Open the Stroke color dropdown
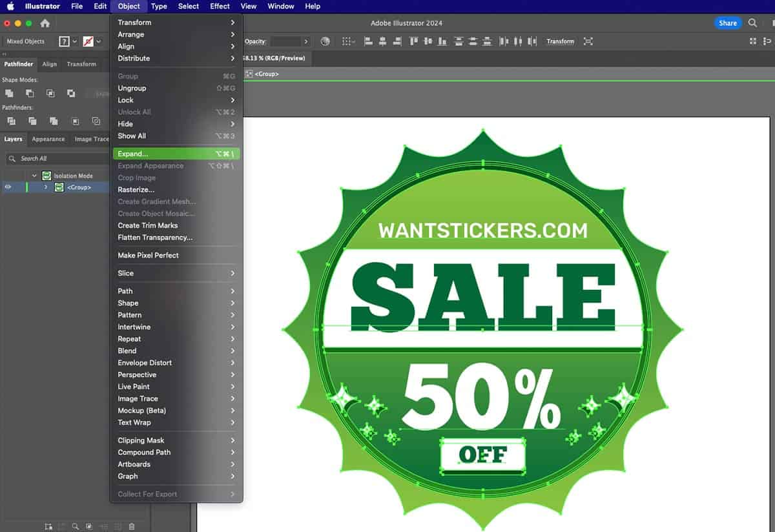This screenshot has width=775, height=532. click(x=99, y=41)
